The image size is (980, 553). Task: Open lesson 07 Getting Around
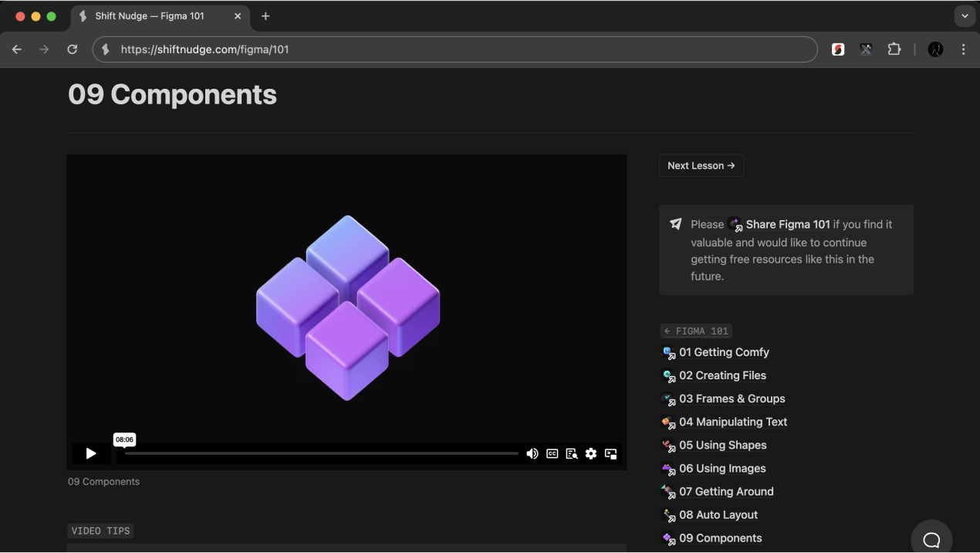[726, 491]
